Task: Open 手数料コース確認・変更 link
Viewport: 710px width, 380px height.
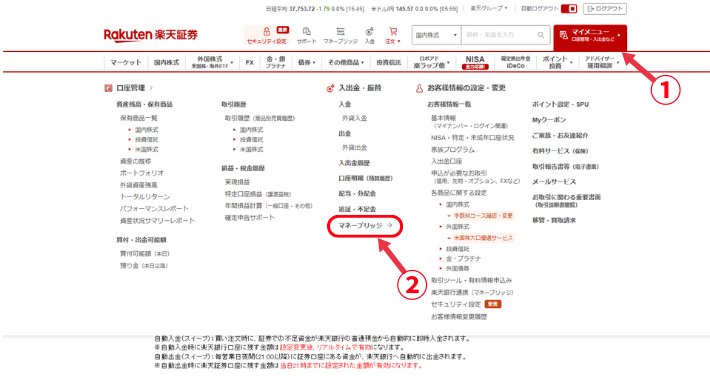Action: [x=483, y=216]
